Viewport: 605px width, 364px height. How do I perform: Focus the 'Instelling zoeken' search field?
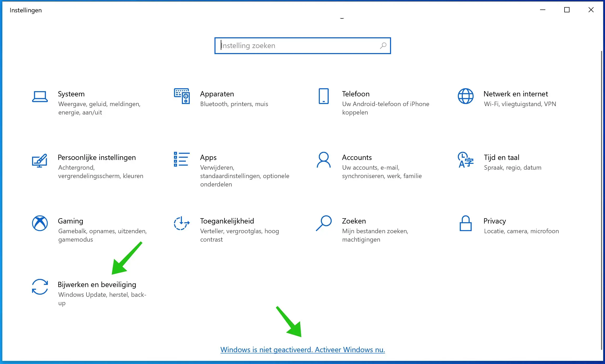tap(302, 46)
